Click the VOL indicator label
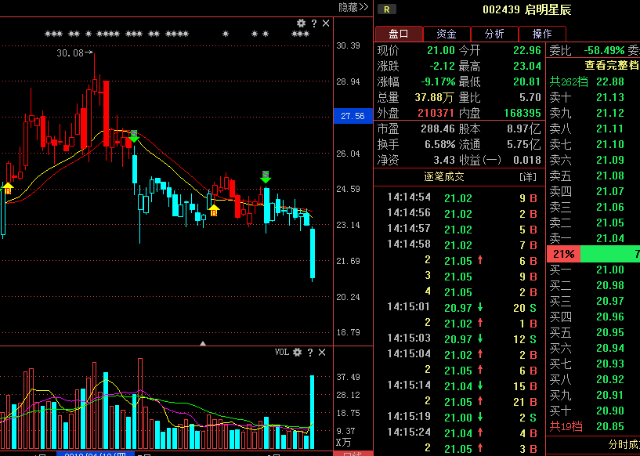Viewport: 640px width, 456px height. (282, 352)
